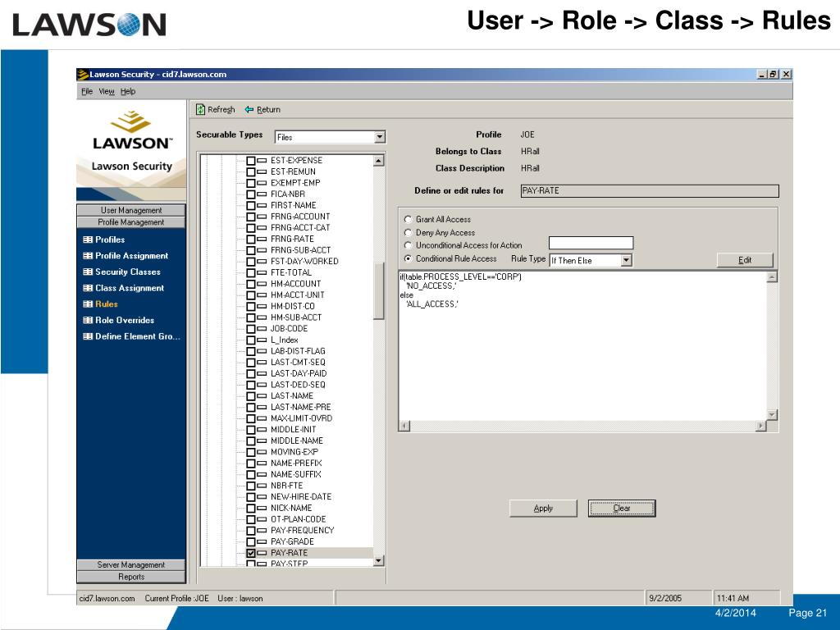Expand the User Management section
The height and width of the screenshot is (630, 840).
(131, 210)
